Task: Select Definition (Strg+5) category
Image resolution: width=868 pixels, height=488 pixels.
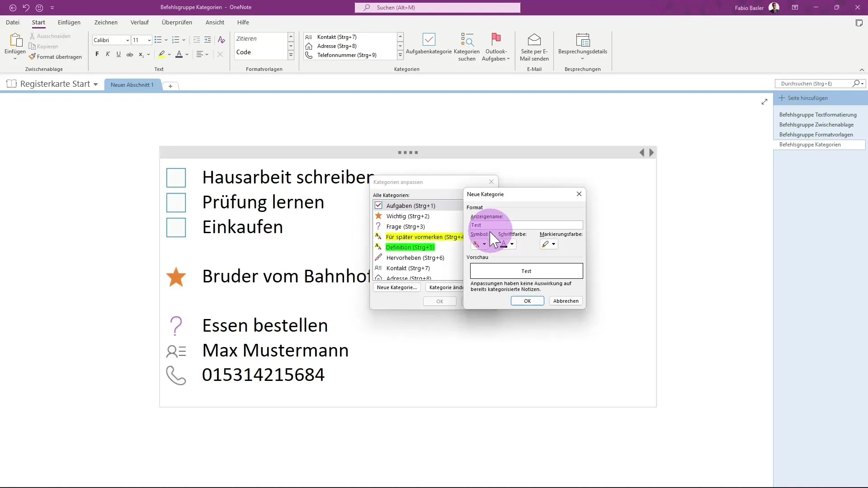Action: [418, 247]
